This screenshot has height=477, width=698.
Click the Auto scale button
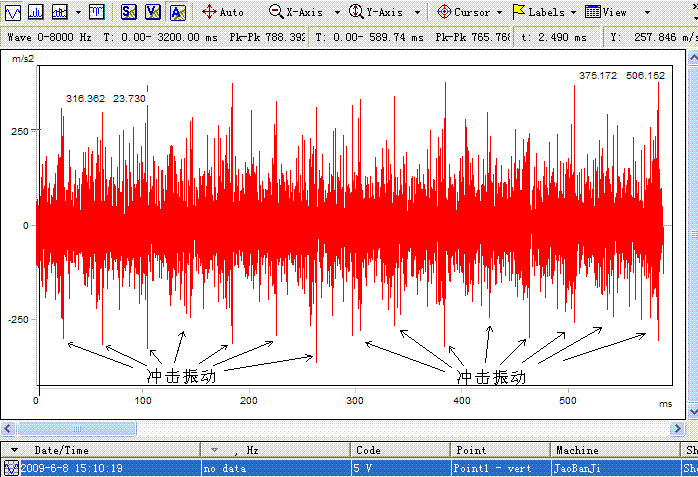point(223,12)
